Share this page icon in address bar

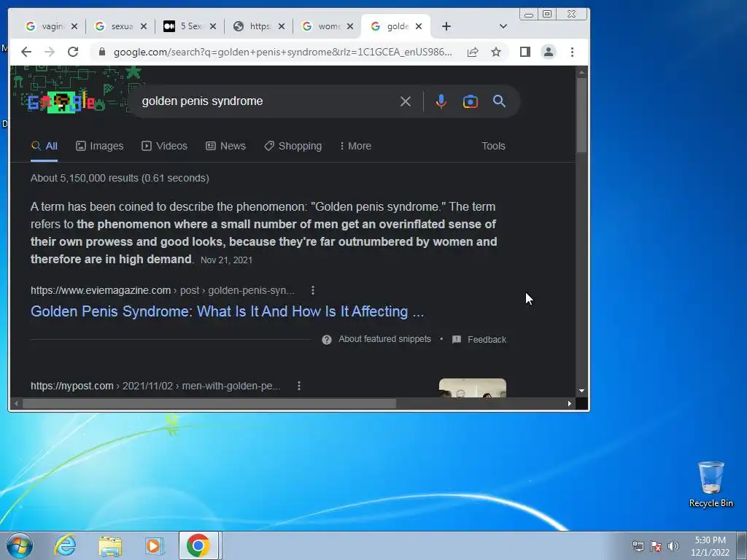[x=473, y=52]
